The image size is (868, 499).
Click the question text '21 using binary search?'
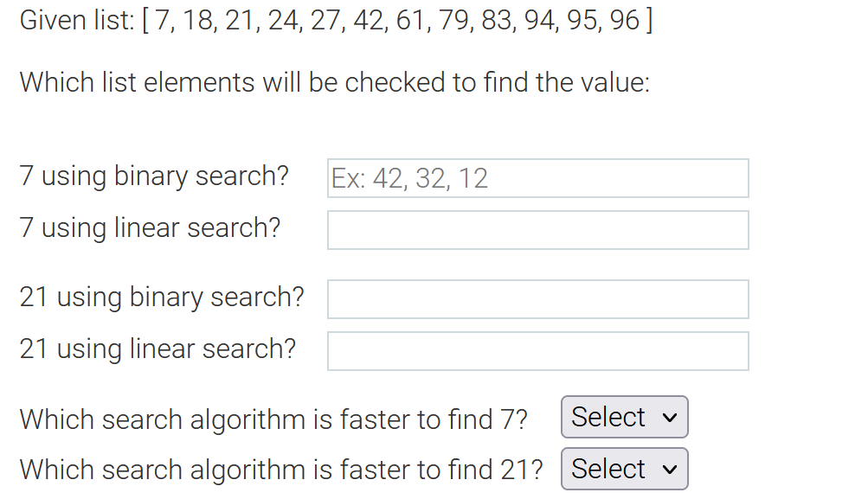161,297
